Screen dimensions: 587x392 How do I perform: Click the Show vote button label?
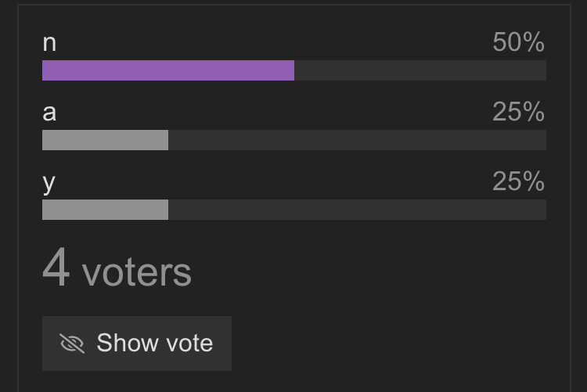(155, 343)
